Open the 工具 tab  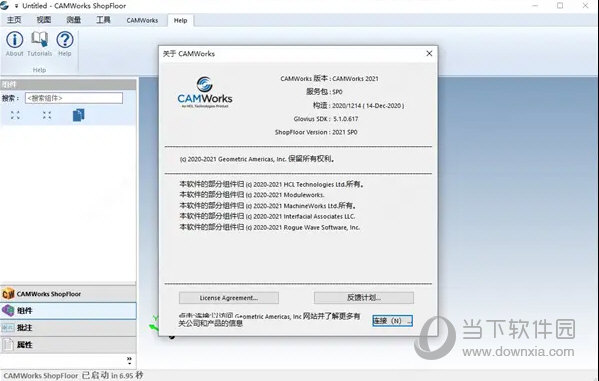click(103, 20)
